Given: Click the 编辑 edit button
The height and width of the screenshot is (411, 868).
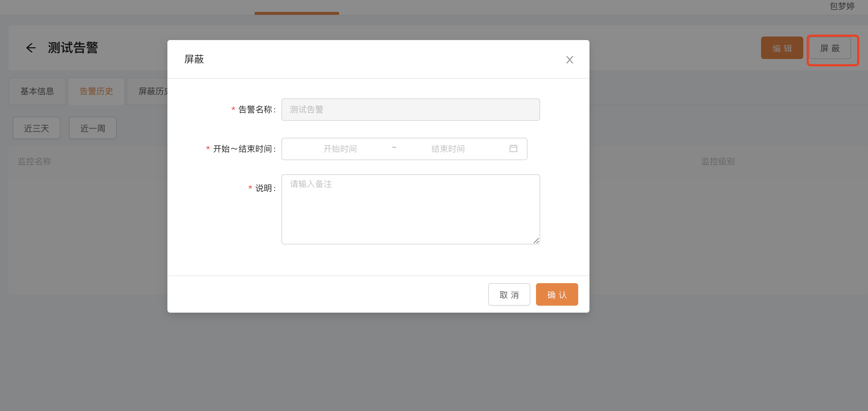Looking at the screenshot, I should [781, 48].
